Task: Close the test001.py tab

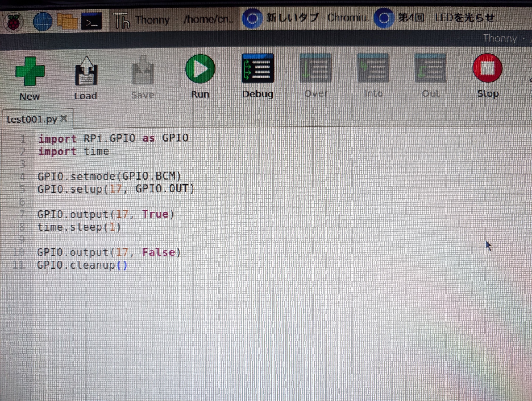Action: pyautogui.click(x=64, y=118)
